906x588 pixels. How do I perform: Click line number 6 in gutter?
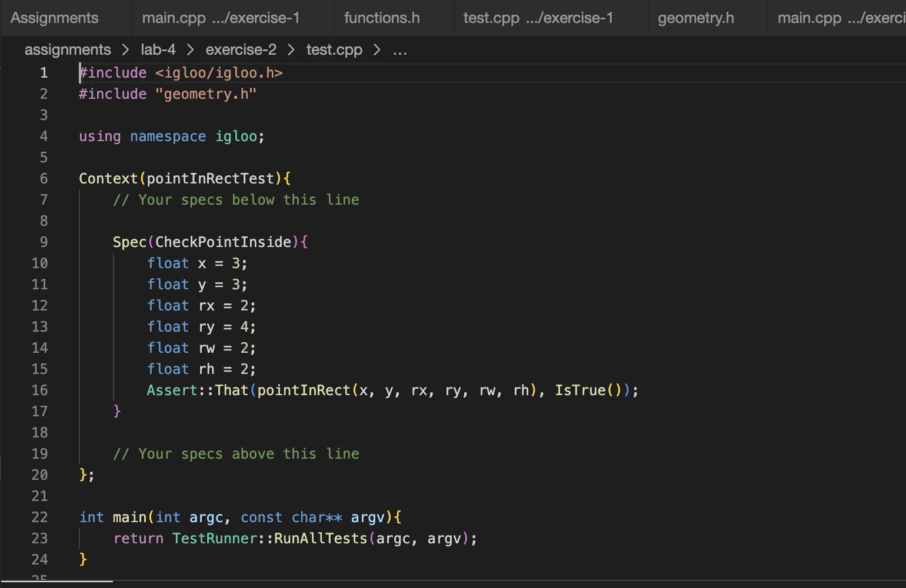(44, 179)
